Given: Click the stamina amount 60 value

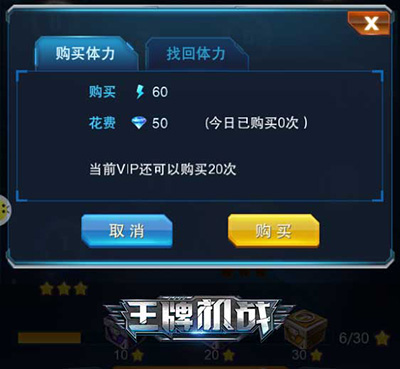Looking at the screenshot, I should (x=160, y=92).
